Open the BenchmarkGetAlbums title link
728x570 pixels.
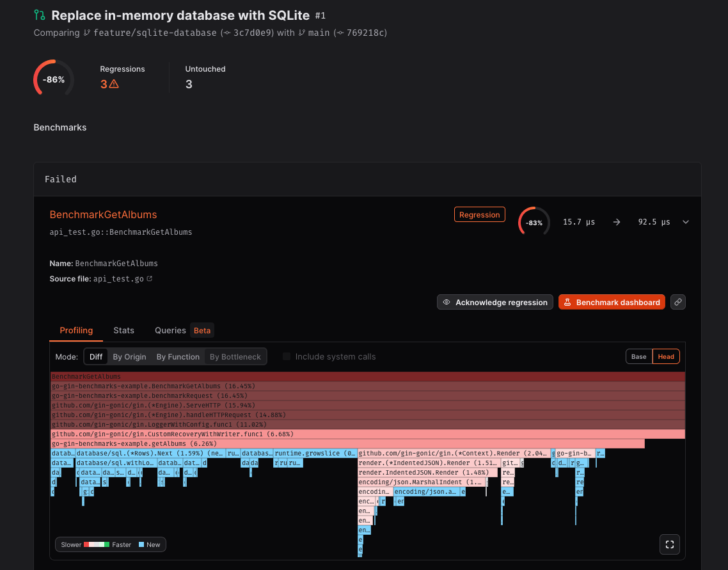[103, 214]
